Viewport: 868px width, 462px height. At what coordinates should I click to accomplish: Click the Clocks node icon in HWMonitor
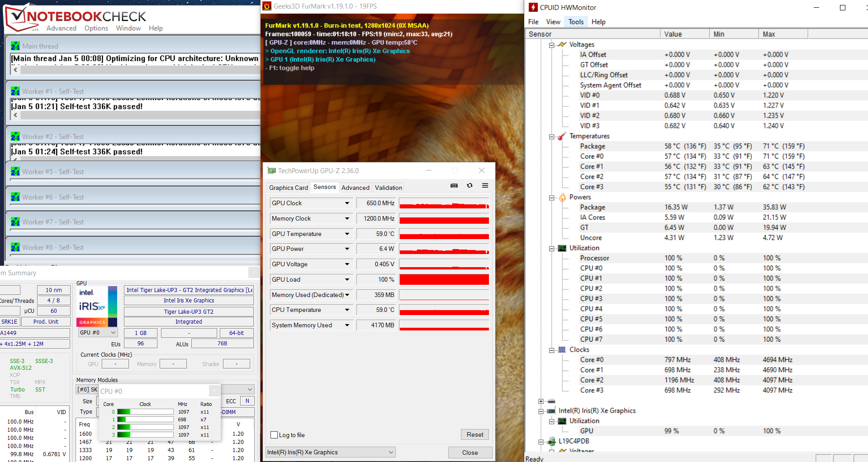click(x=562, y=349)
